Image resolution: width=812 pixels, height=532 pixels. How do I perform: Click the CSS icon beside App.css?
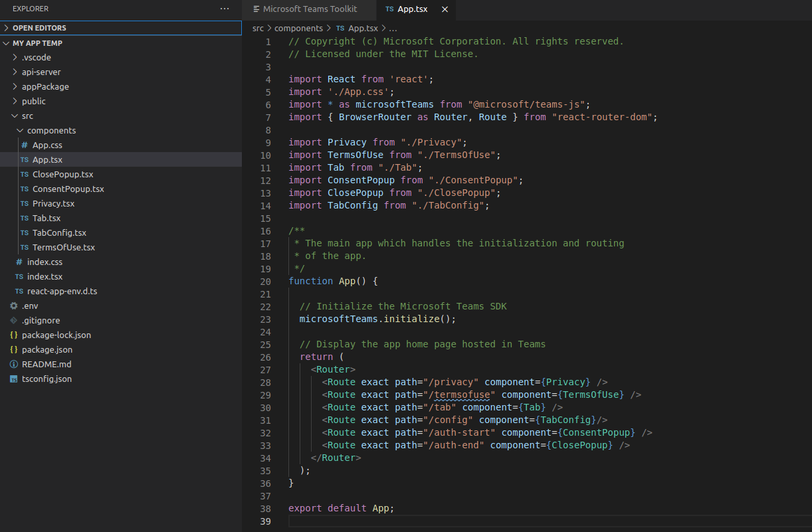point(24,145)
